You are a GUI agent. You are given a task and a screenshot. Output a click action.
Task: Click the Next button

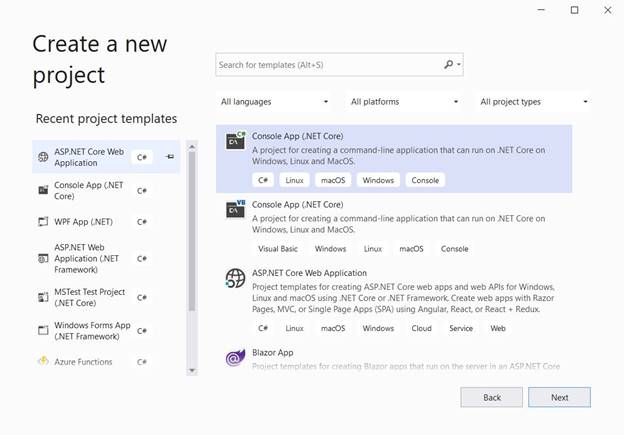click(560, 397)
